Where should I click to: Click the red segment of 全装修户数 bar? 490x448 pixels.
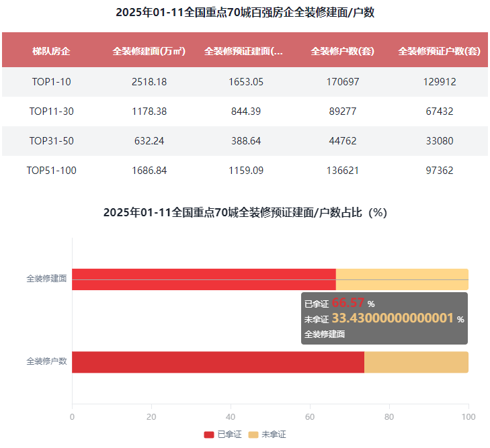point(218,362)
